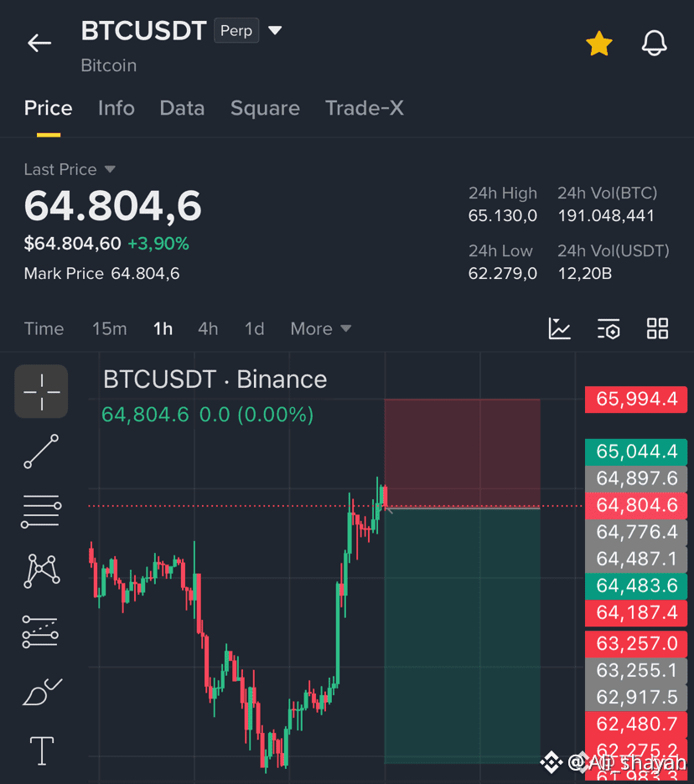Screen dimensions: 694x784
Task: Select the 1h interval
Action: (x=163, y=328)
